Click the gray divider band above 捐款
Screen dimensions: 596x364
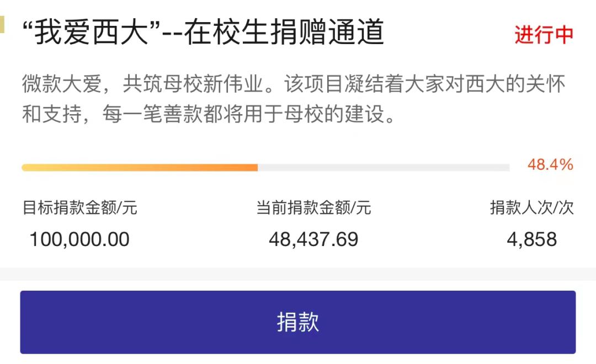[298, 274]
